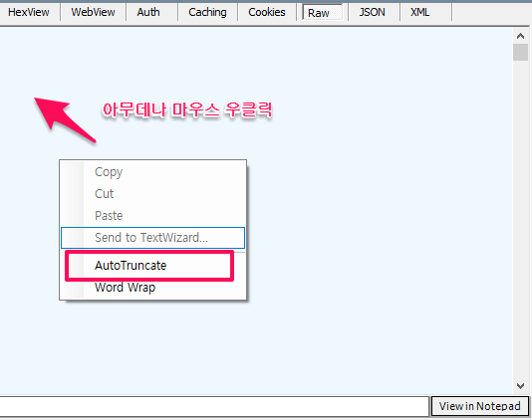This screenshot has width=532, height=420.
Task: Click the vertical scrollbar thumb
Action: [520, 52]
